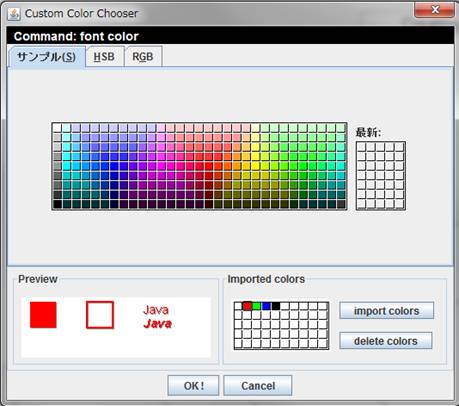Click the OK! button
The image size is (459, 406).
click(x=193, y=386)
